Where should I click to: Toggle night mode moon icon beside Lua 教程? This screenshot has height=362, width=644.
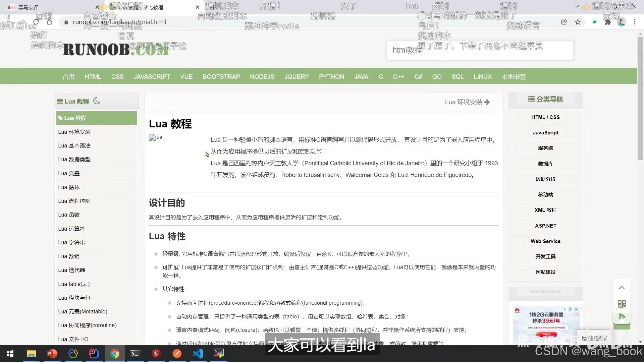point(97,101)
